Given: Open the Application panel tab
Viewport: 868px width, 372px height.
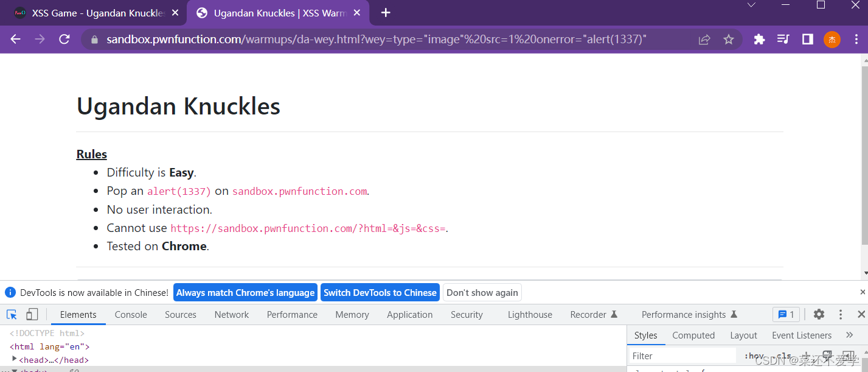Looking at the screenshot, I should click(x=410, y=315).
